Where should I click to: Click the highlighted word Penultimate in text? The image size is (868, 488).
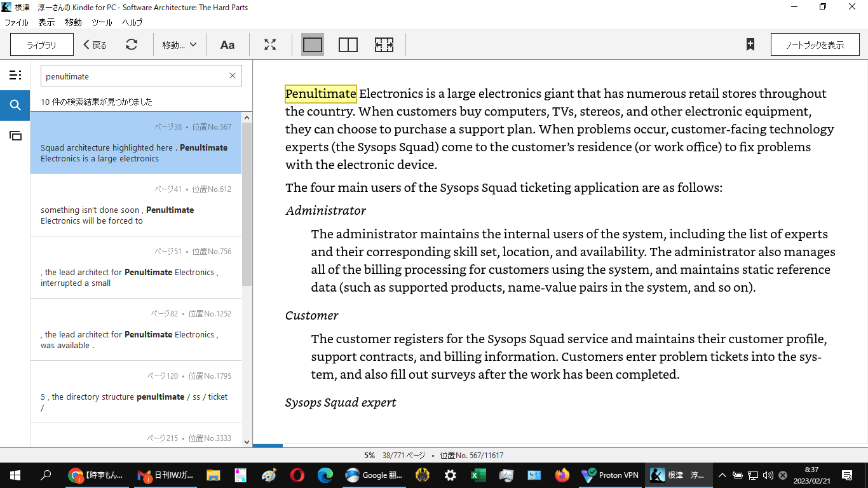[320, 93]
